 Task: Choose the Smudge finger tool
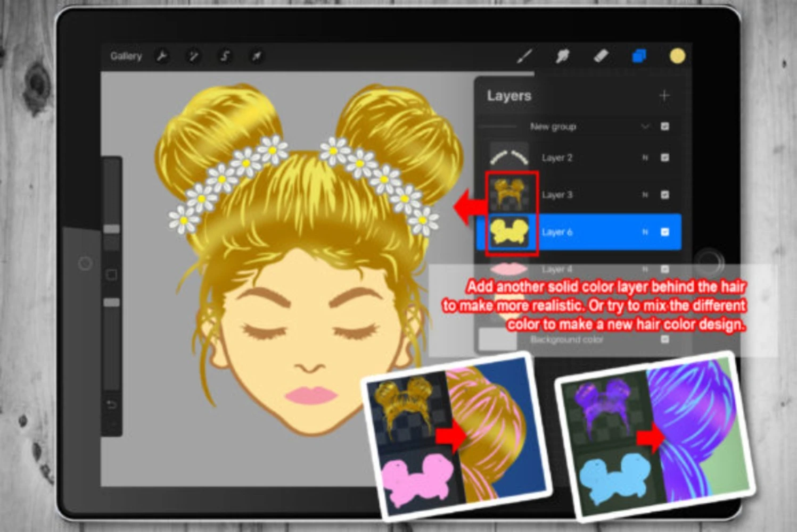point(562,56)
